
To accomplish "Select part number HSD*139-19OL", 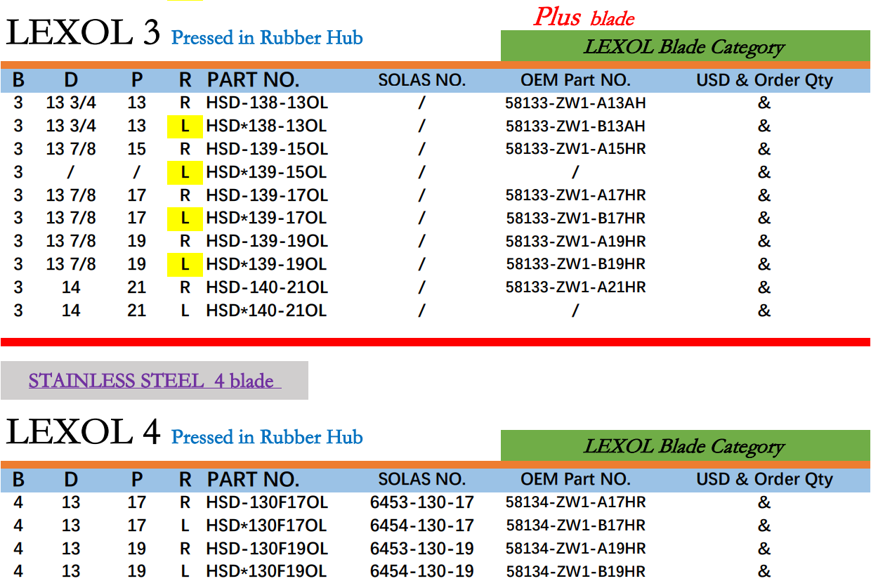I will click(x=267, y=264).
